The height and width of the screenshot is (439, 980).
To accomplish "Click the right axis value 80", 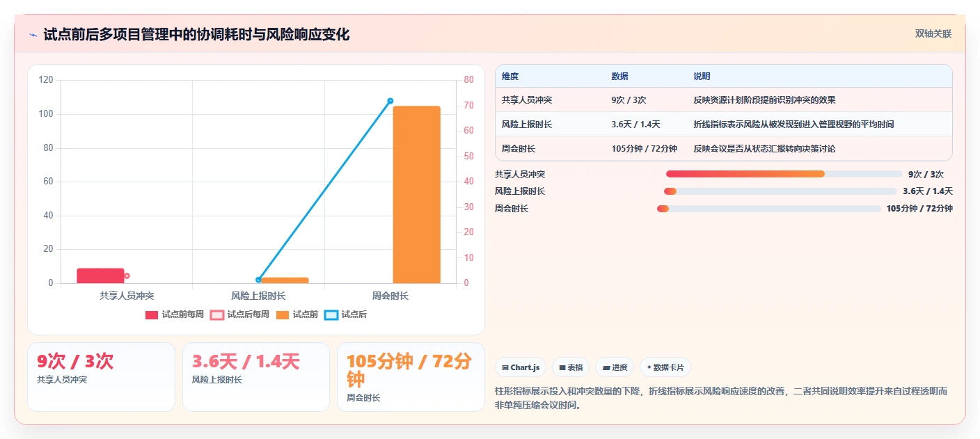I will 468,80.
